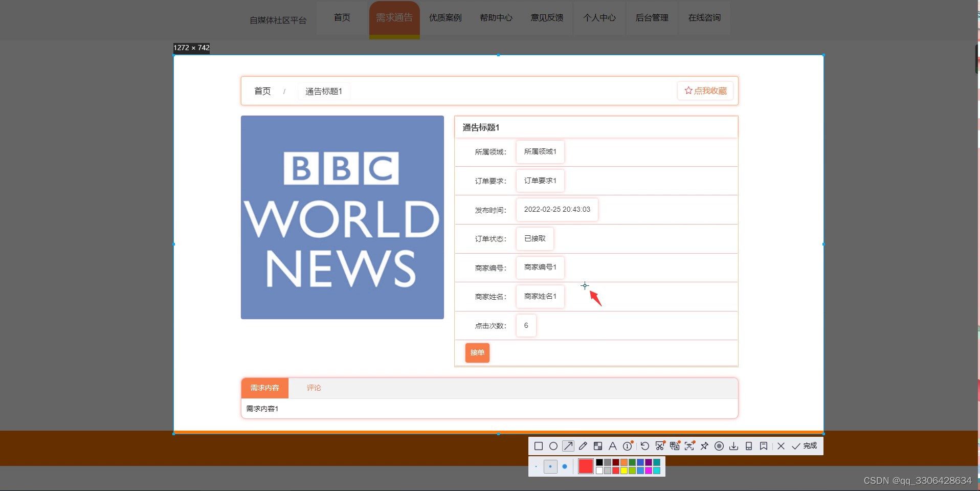Switch to the 需求内容 tab

pos(265,388)
